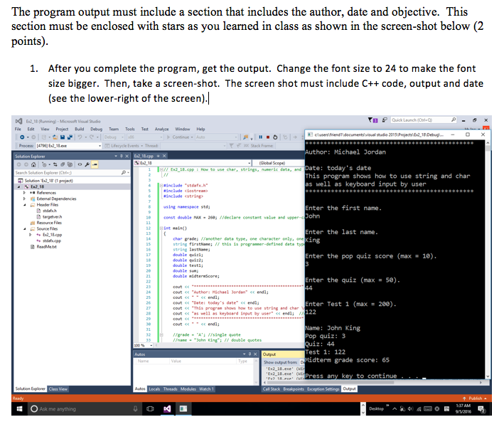This screenshot has width=504, height=422.
Task: Open the Analyze menu
Action: tap(161, 129)
